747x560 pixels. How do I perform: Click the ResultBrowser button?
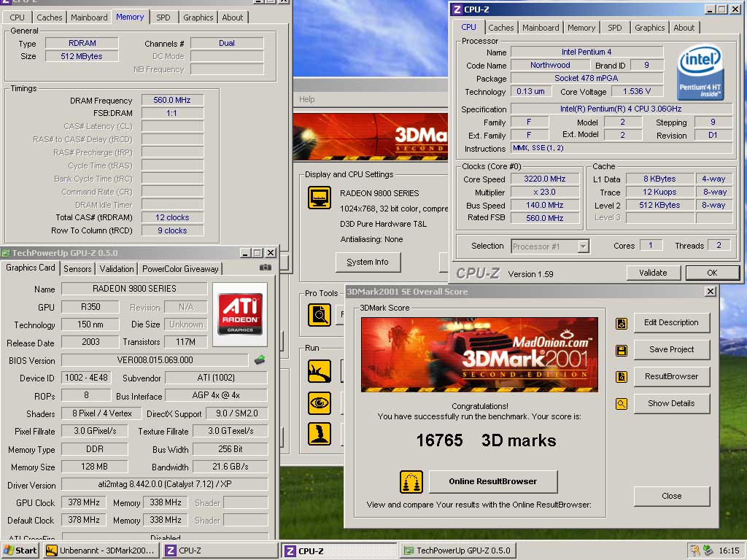(671, 376)
